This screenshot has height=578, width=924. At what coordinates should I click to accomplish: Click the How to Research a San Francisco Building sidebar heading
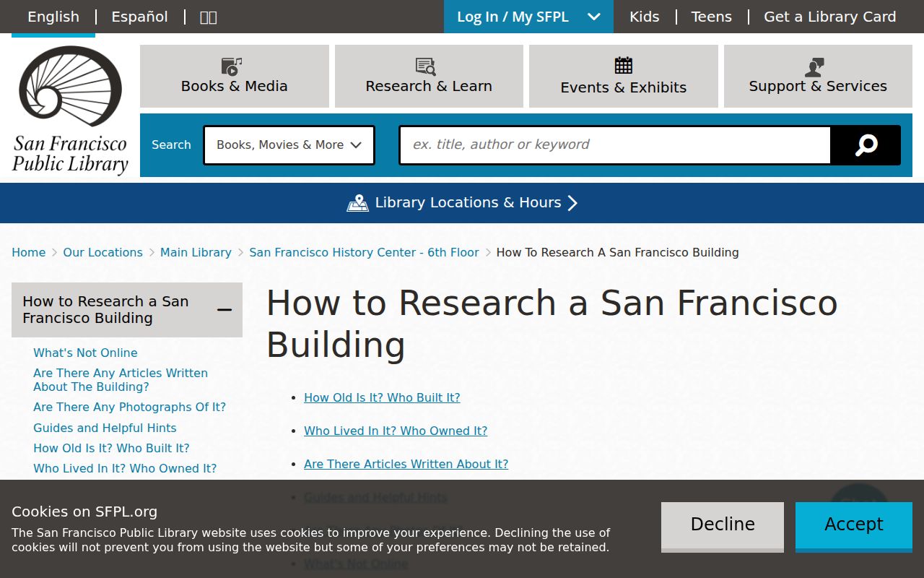click(x=105, y=310)
